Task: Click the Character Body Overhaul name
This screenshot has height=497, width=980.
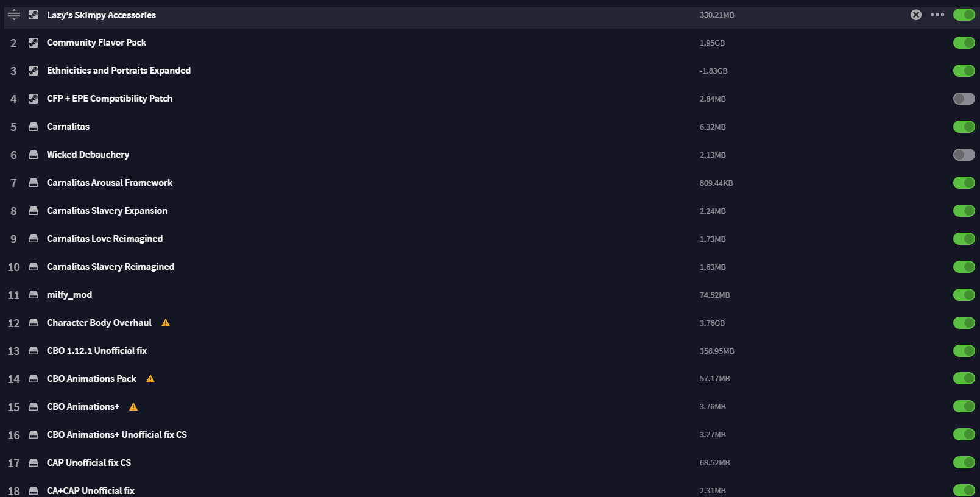Action: coord(99,323)
